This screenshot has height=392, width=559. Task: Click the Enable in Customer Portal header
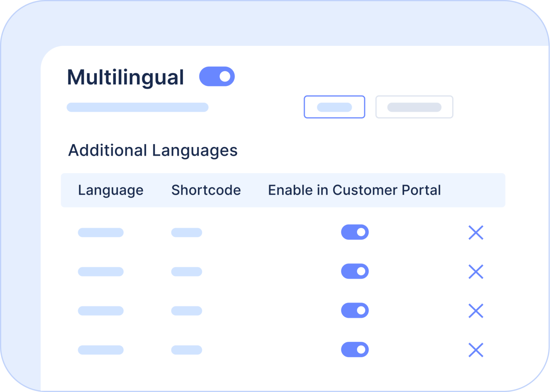pyautogui.click(x=354, y=190)
